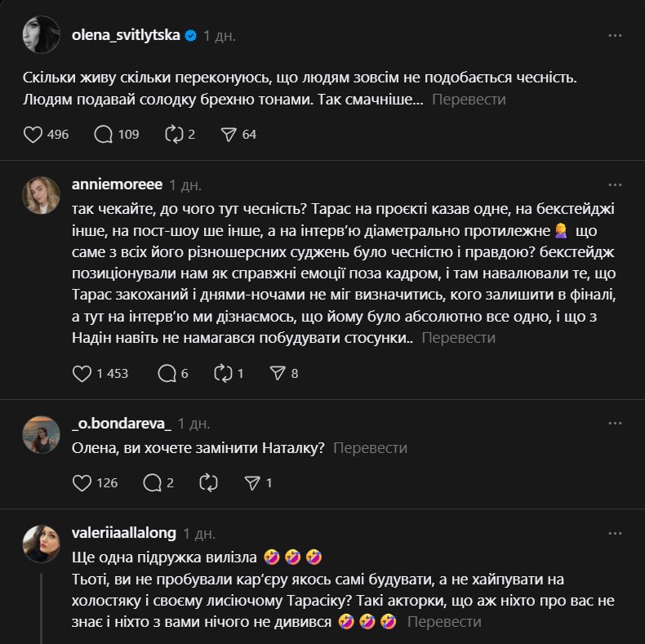This screenshot has width=645, height=644.
Task: Like olena_svitlytska's post with the heart
Action: 33,134
